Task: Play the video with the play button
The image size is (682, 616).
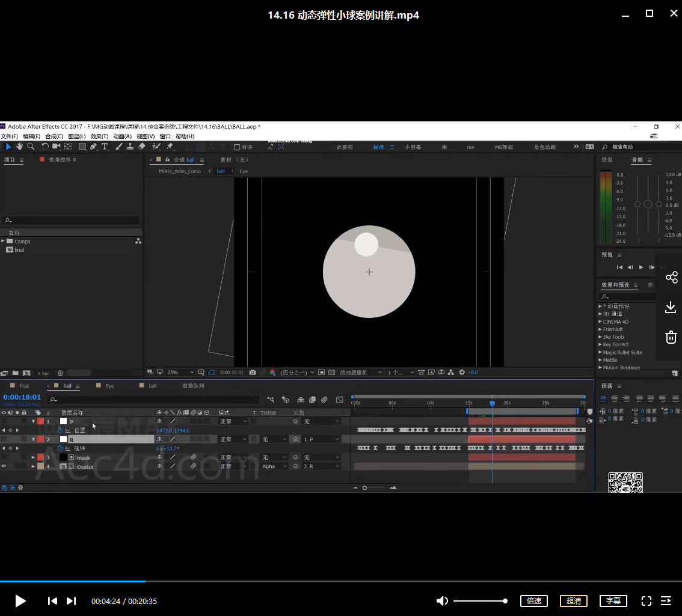Action: [20, 600]
